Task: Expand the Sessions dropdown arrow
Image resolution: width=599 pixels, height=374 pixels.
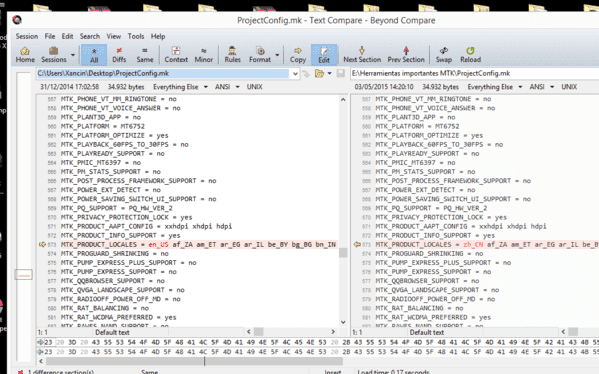Action: tap(73, 55)
